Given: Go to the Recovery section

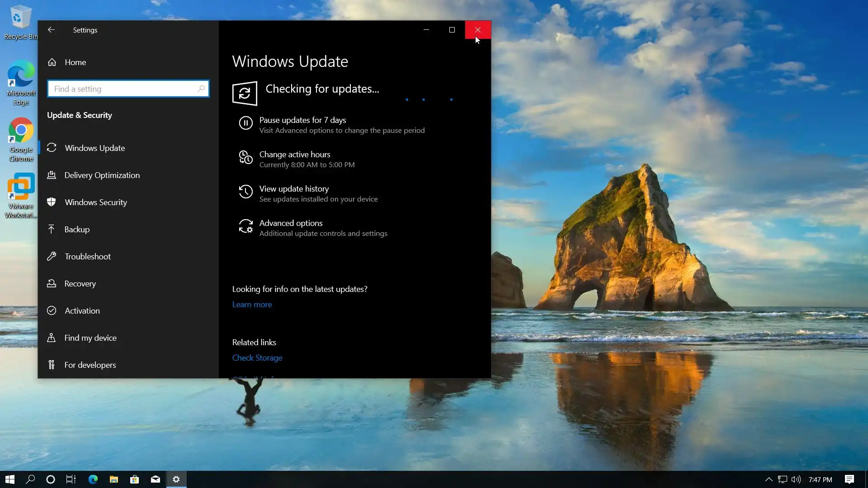Looking at the screenshot, I should tap(80, 284).
